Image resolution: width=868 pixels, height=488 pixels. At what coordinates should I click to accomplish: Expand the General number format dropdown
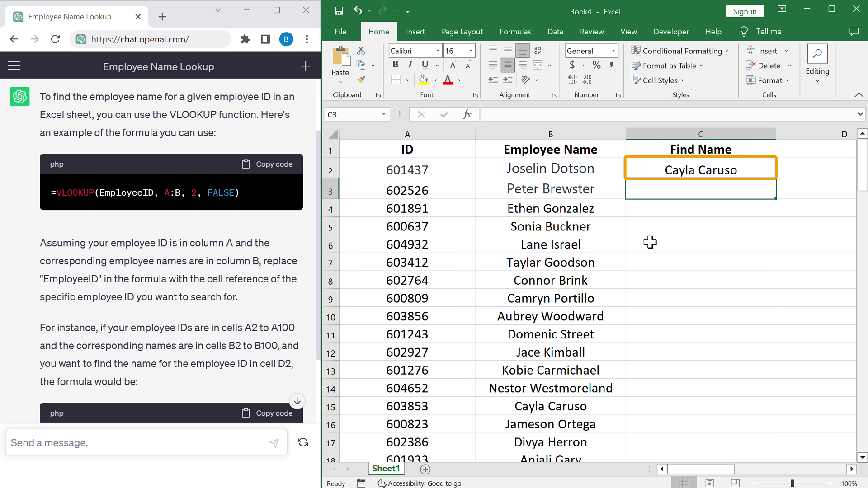613,51
